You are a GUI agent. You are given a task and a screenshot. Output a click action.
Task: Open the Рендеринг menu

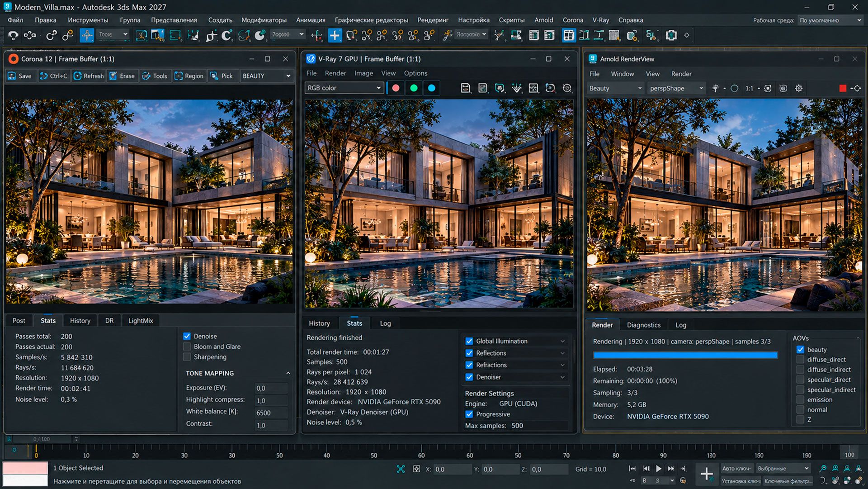coord(433,20)
